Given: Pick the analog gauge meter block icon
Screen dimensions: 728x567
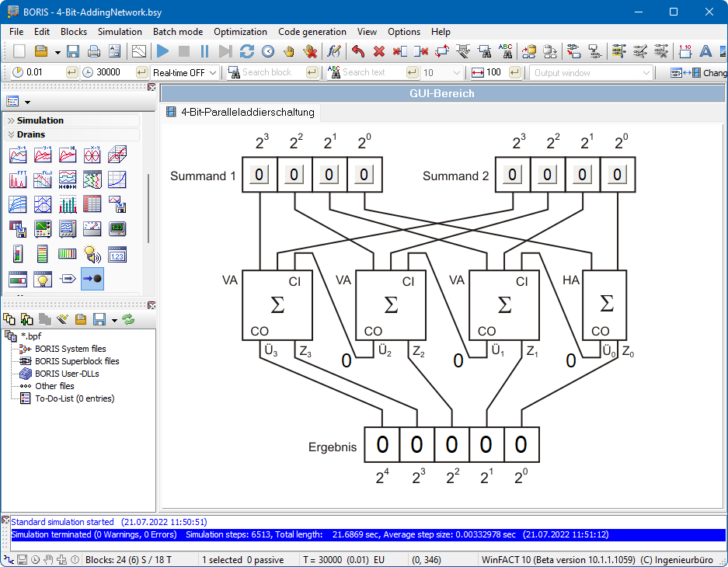Looking at the screenshot, I should pos(92,229).
